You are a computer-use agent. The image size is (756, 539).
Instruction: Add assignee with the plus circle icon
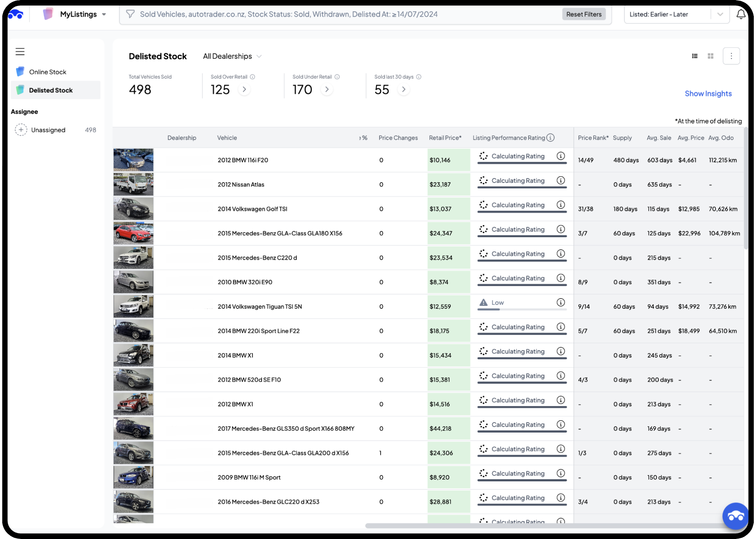click(21, 130)
